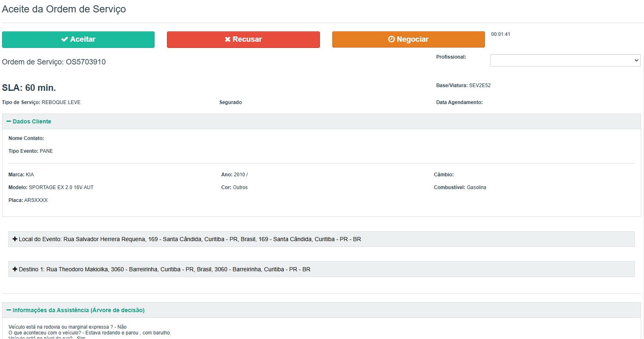Open the Profissional dropdown list
Screen dimensions: 644x339
click(x=565, y=60)
